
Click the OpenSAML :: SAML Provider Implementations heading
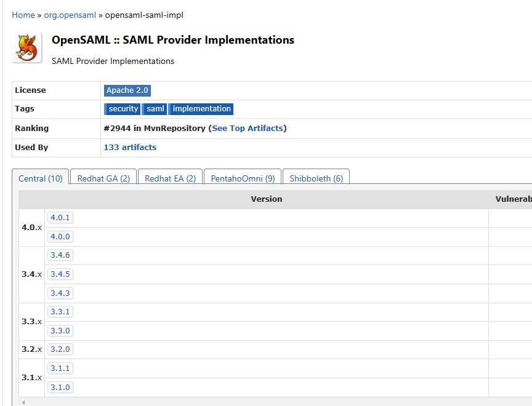(172, 40)
